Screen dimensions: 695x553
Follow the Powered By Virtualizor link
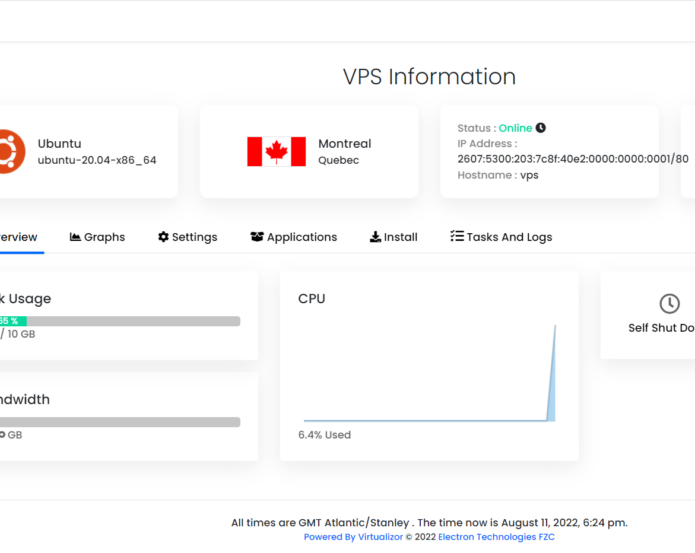[x=353, y=537]
